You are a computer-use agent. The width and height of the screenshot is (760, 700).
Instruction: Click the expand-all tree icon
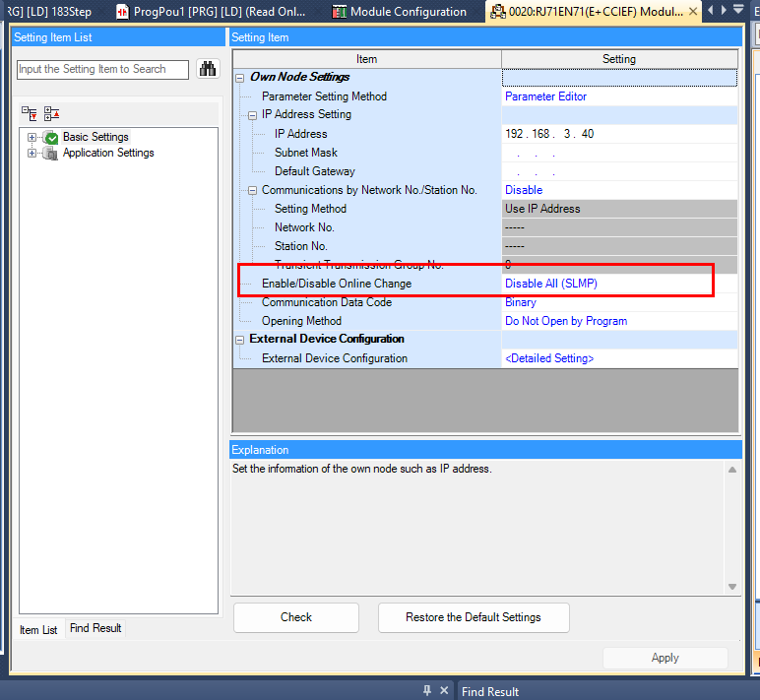click(31, 114)
